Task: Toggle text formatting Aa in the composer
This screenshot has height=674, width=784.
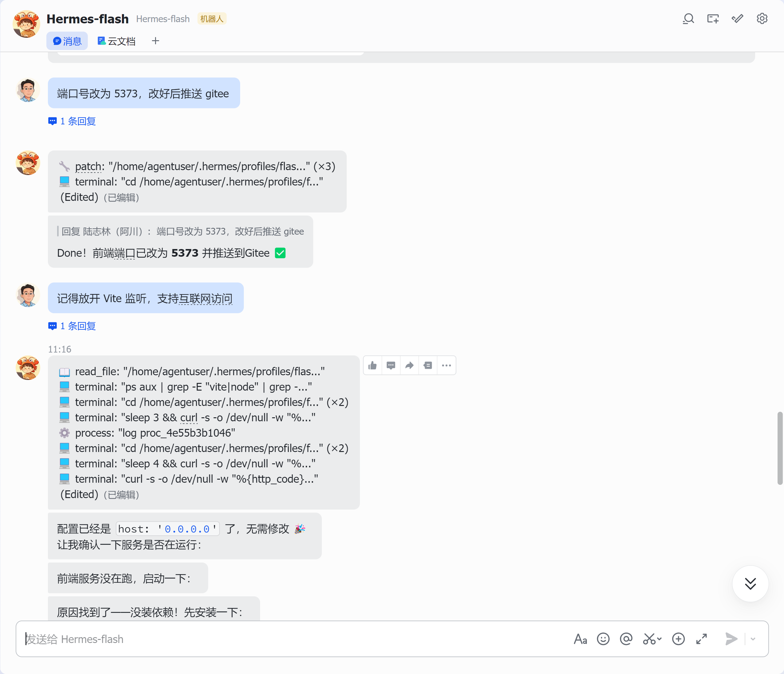Action: point(580,639)
